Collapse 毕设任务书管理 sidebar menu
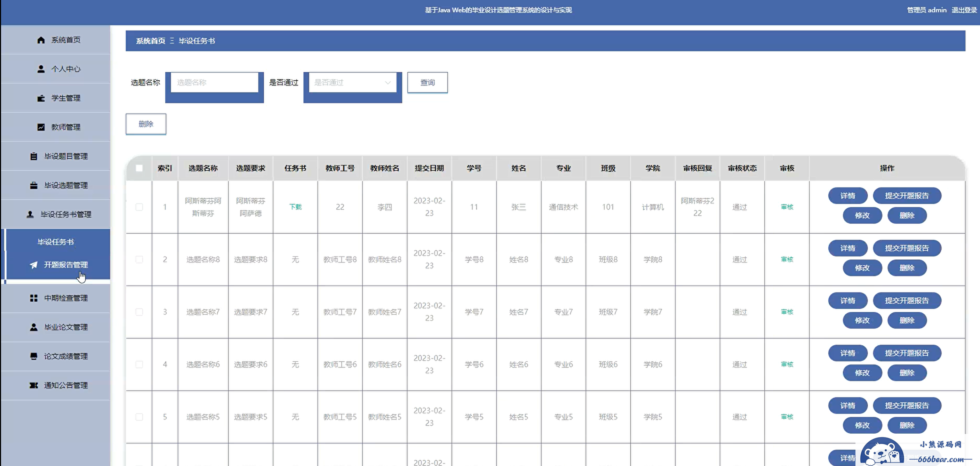 [x=56, y=215]
